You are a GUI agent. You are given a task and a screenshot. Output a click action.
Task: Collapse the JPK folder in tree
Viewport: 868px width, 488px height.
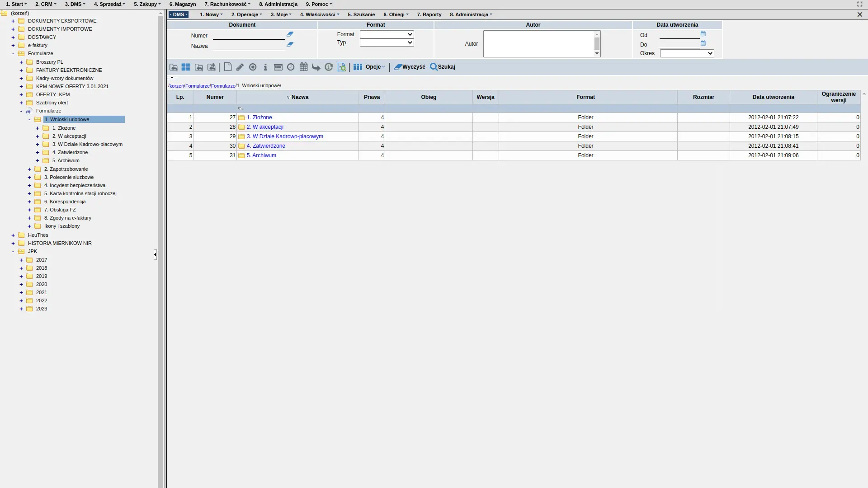13,252
